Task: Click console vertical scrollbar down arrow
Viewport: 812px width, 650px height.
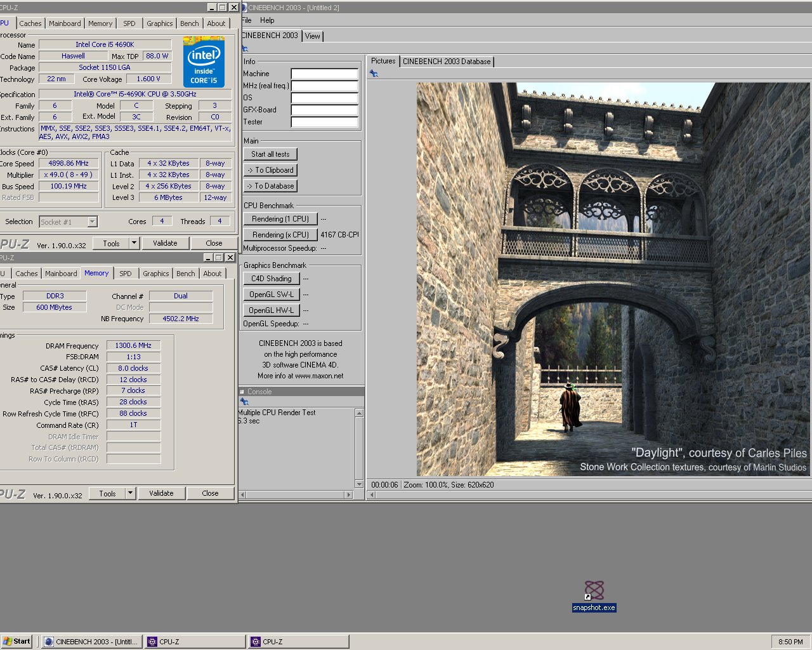Action: tap(360, 484)
